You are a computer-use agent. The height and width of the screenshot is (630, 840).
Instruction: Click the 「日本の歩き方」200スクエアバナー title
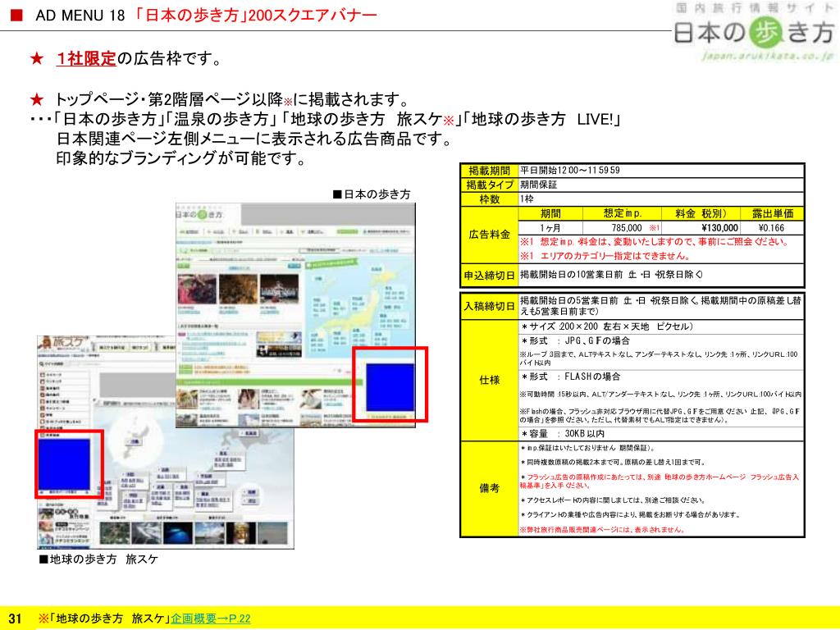click(257, 16)
